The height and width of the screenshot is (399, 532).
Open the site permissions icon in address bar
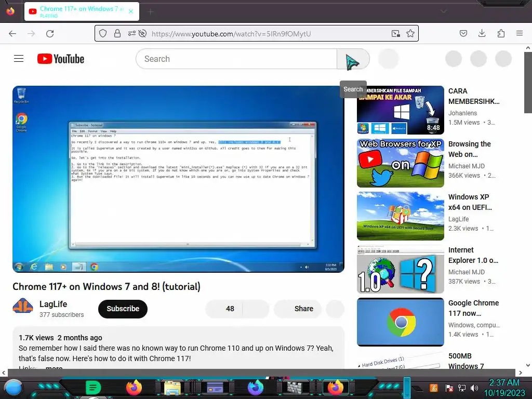click(131, 33)
